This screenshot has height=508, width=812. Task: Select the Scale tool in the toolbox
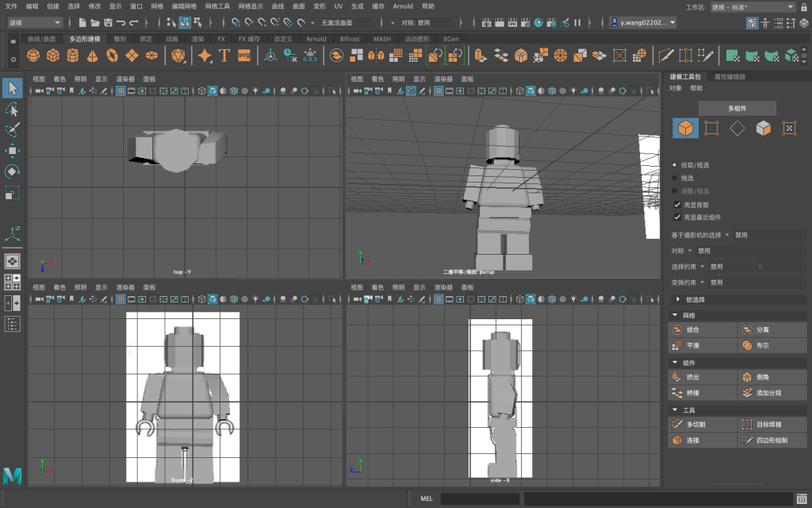tap(13, 193)
